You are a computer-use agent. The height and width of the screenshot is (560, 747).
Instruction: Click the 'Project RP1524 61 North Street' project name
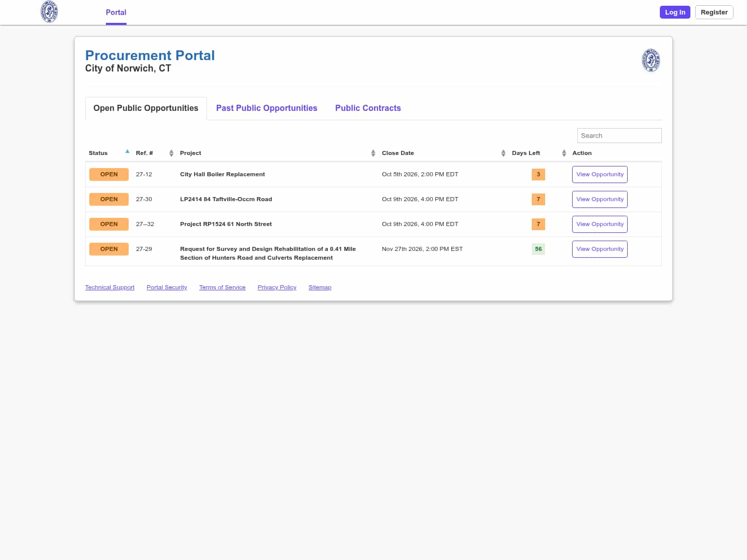pyautogui.click(x=226, y=225)
